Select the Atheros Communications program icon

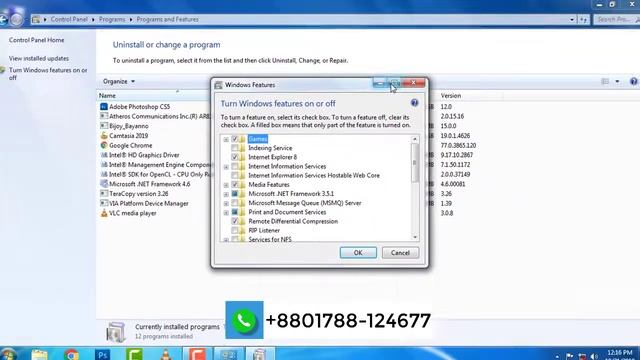tap(104, 116)
